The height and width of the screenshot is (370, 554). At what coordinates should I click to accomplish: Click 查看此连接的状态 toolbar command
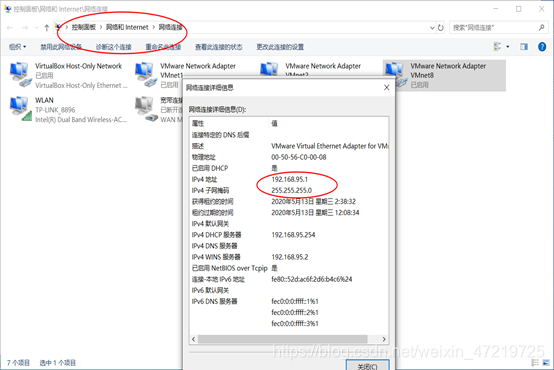pyautogui.click(x=219, y=47)
